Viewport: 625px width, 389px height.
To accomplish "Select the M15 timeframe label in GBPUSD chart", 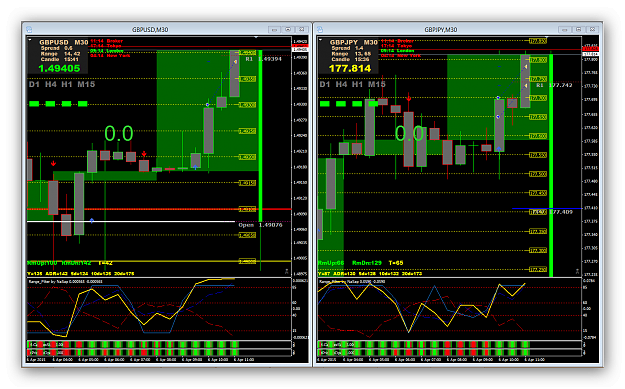I will click(86, 84).
